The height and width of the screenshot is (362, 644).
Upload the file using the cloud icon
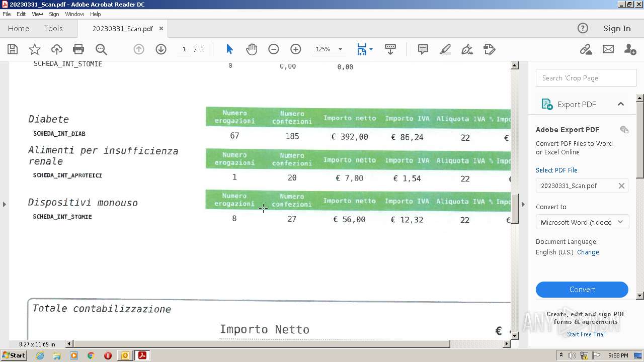pos(57,49)
